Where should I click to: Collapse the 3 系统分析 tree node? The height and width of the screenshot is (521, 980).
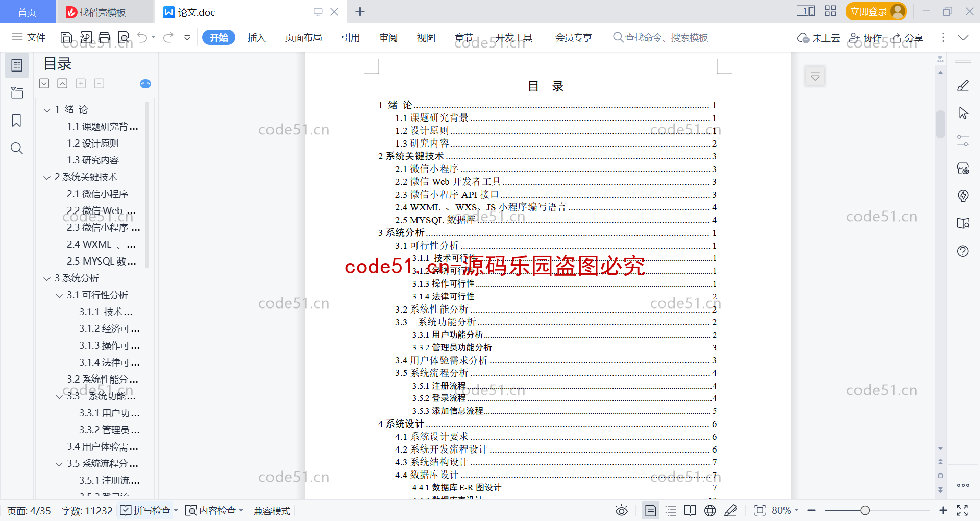tap(47, 278)
